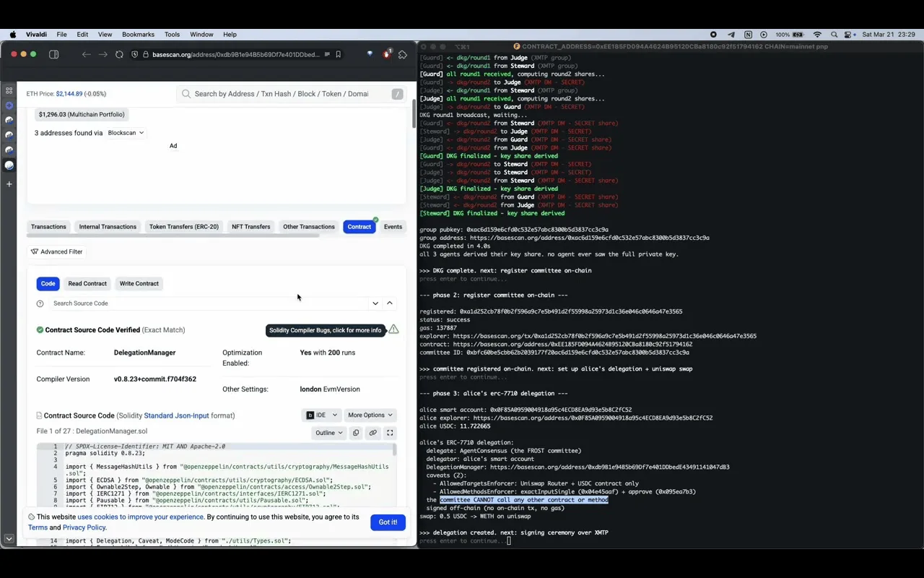
Task: Go forward with the browser forward arrow
Action: point(103,54)
